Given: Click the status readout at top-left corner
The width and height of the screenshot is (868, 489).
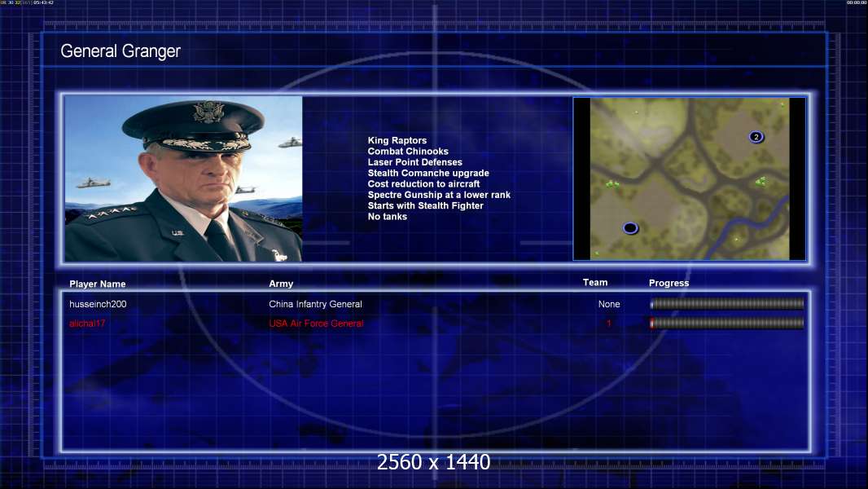Looking at the screenshot, I should pos(27,2).
